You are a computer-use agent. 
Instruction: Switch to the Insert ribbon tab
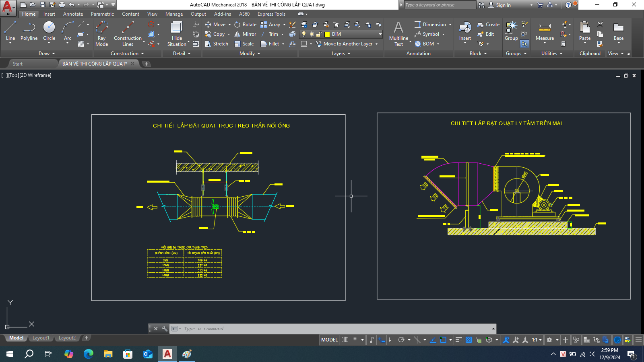(x=49, y=14)
